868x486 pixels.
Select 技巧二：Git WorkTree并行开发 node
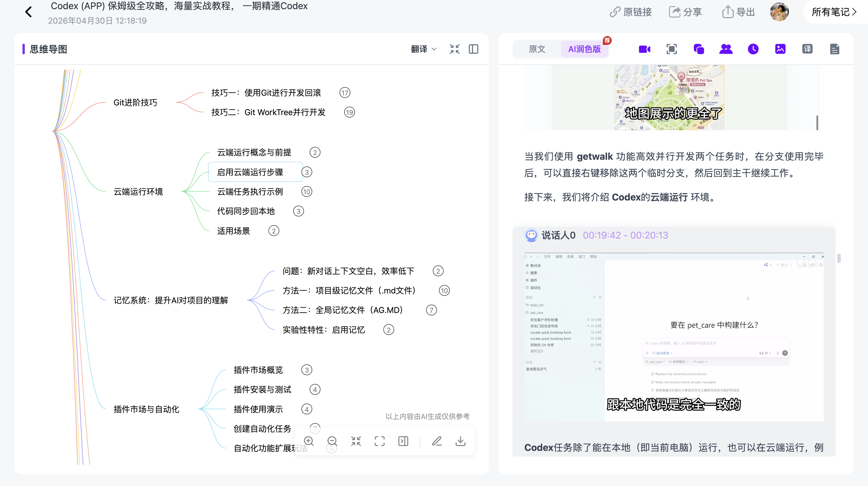point(269,112)
